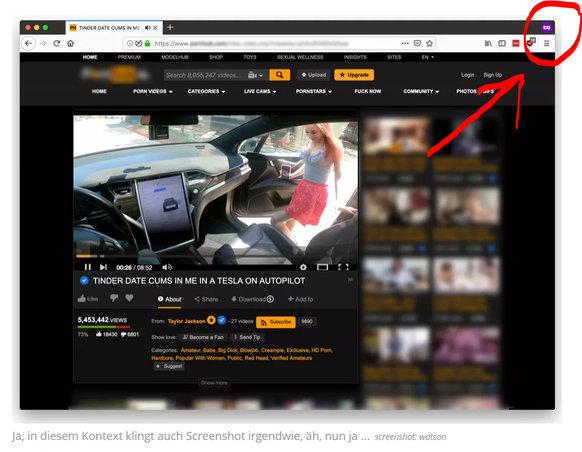
Task: Click the red square extension icon in toolbar
Action: [516, 43]
